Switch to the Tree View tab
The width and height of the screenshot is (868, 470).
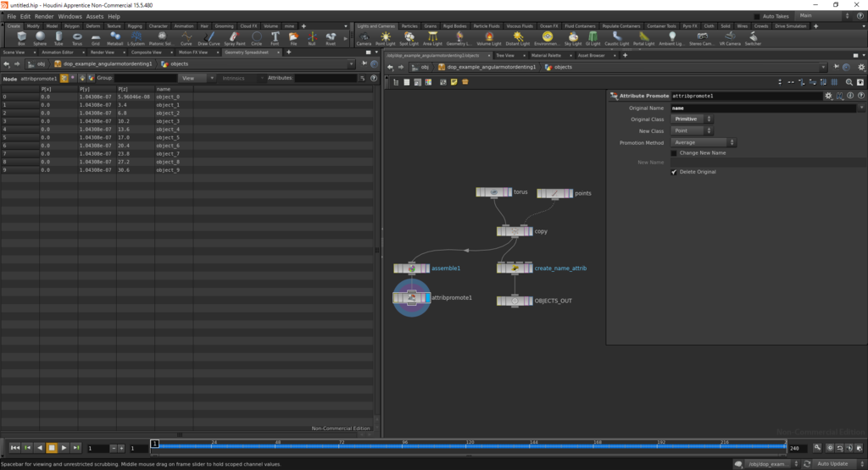(x=505, y=56)
